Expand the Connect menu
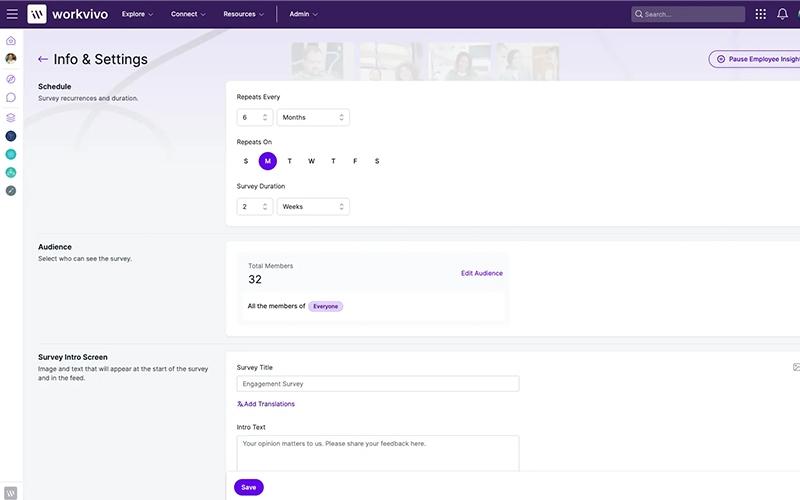 coord(188,14)
